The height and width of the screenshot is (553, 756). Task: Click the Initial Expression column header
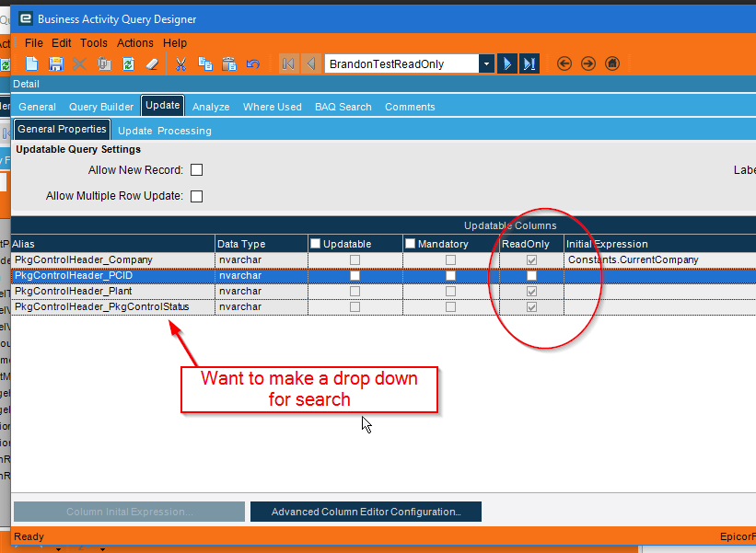[660, 244]
